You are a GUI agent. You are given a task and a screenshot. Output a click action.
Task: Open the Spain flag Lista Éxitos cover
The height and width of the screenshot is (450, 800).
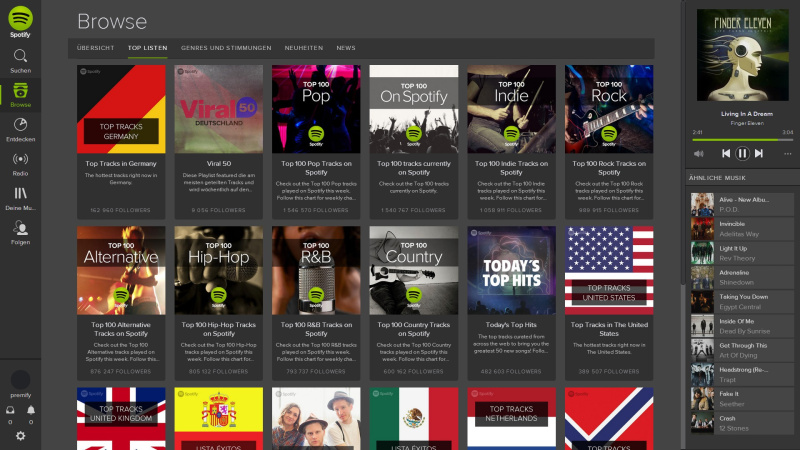218,418
